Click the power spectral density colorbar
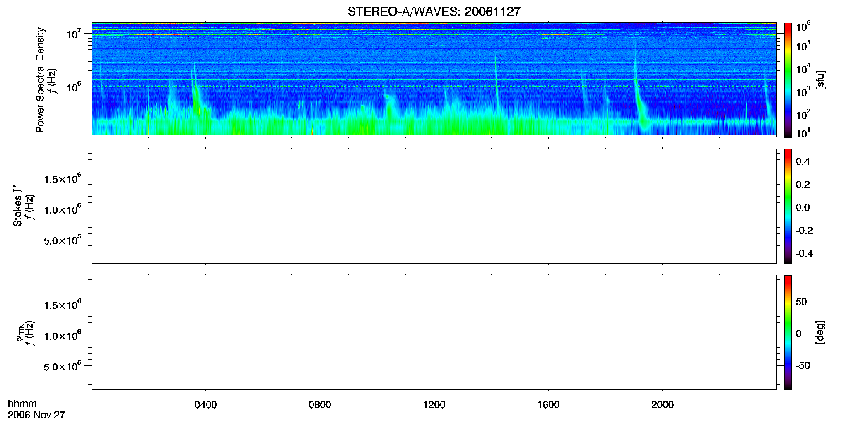The height and width of the screenshot is (447, 868). click(788, 80)
